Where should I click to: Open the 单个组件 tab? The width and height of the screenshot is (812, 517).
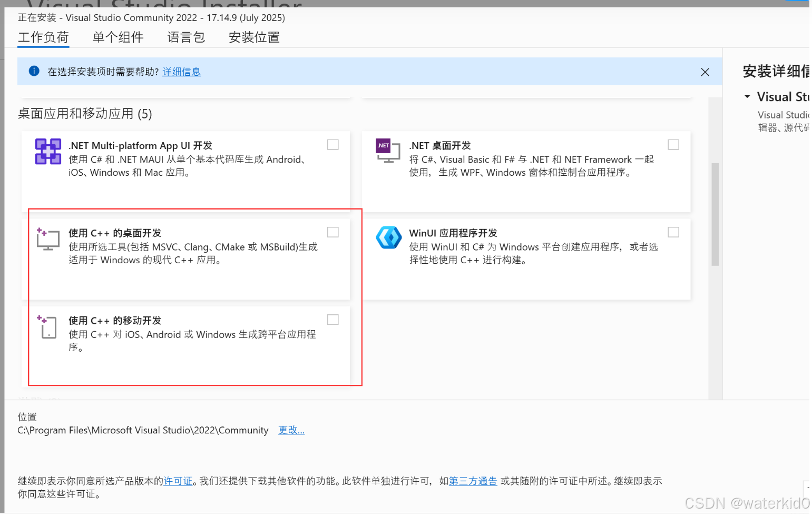(x=118, y=37)
